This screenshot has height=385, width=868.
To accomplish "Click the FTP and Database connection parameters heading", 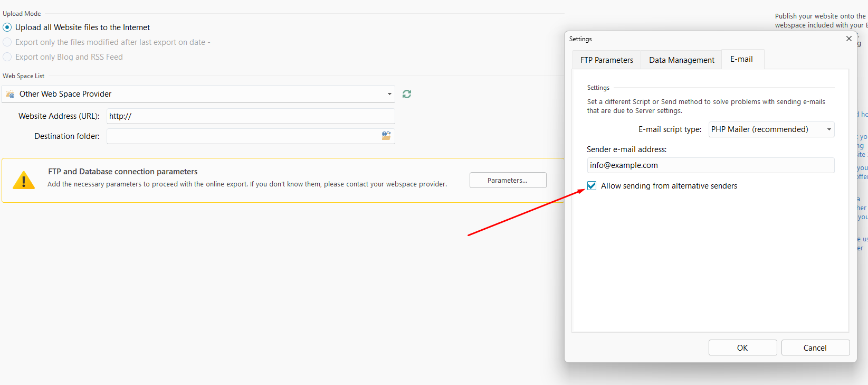I will (x=123, y=172).
